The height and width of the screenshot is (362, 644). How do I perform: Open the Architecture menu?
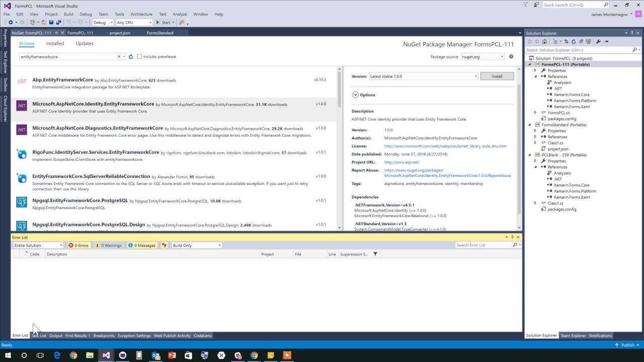click(x=141, y=14)
